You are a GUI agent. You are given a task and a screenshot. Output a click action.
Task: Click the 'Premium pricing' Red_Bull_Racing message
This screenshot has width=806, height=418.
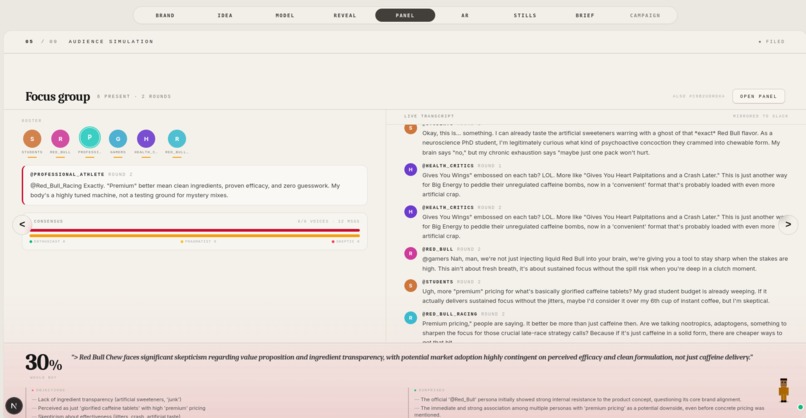pyautogui.click(x=604, y=331)
